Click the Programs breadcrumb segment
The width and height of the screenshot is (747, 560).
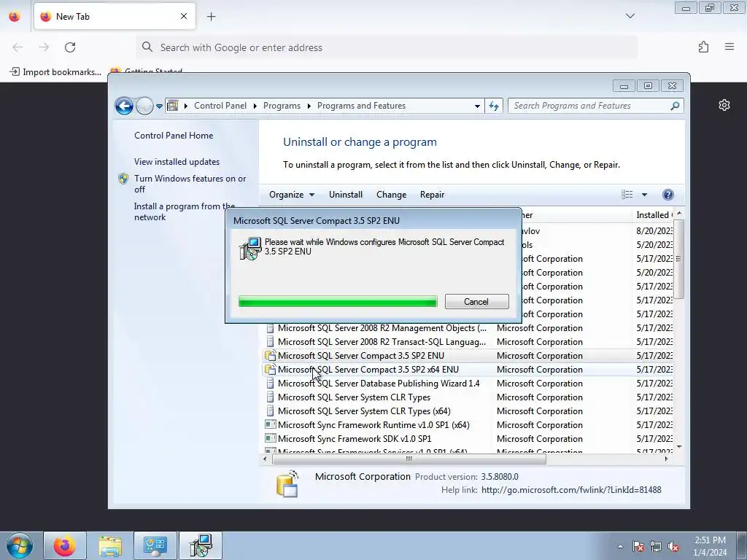pos(282,106)
